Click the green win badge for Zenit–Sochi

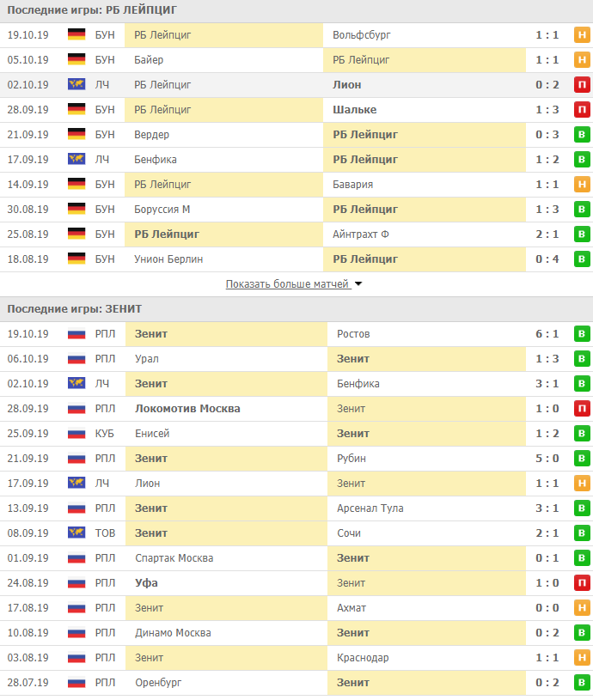click(x=582, y=533)
